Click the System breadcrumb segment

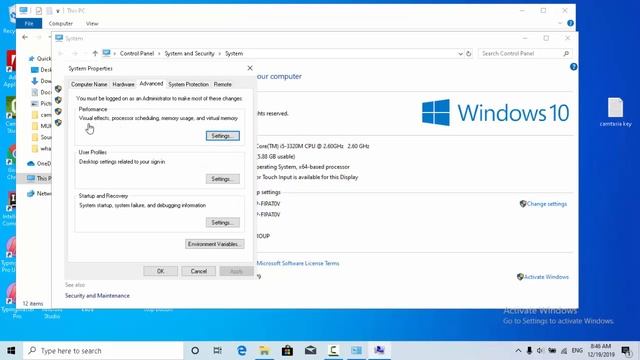(234, 53)
